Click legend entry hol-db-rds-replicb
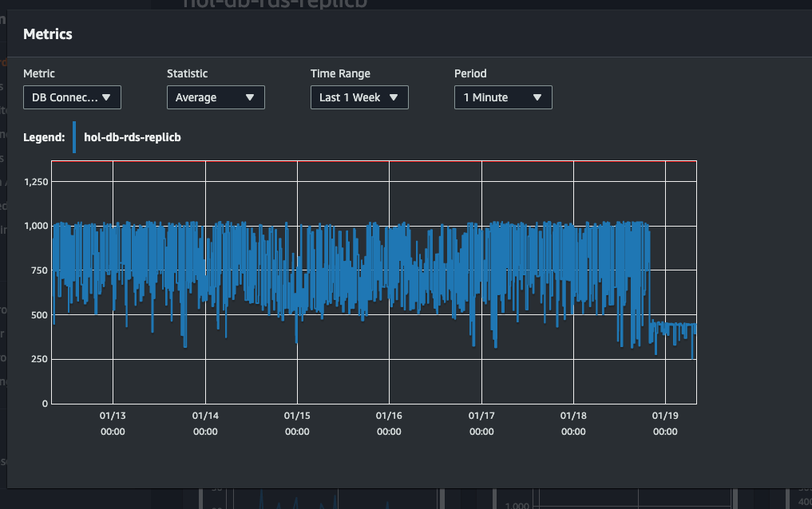 tap(133, 137)
